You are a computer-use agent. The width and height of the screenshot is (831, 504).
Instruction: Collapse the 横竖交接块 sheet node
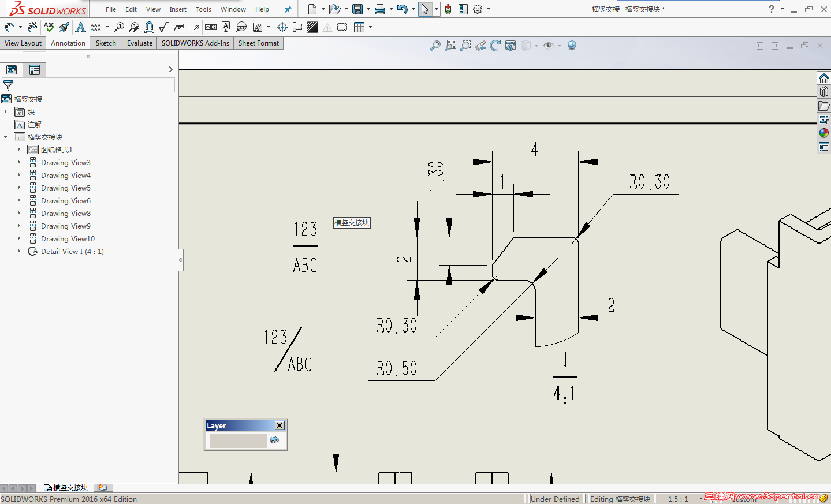(6, 137)
